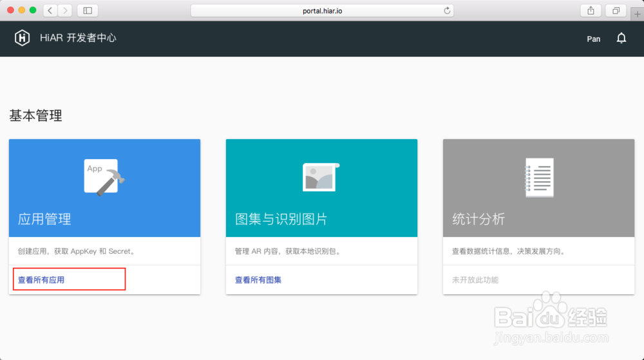Open the Pan user account menu
The height and width of the screenshot is (360, 644).
click(594, 39)
